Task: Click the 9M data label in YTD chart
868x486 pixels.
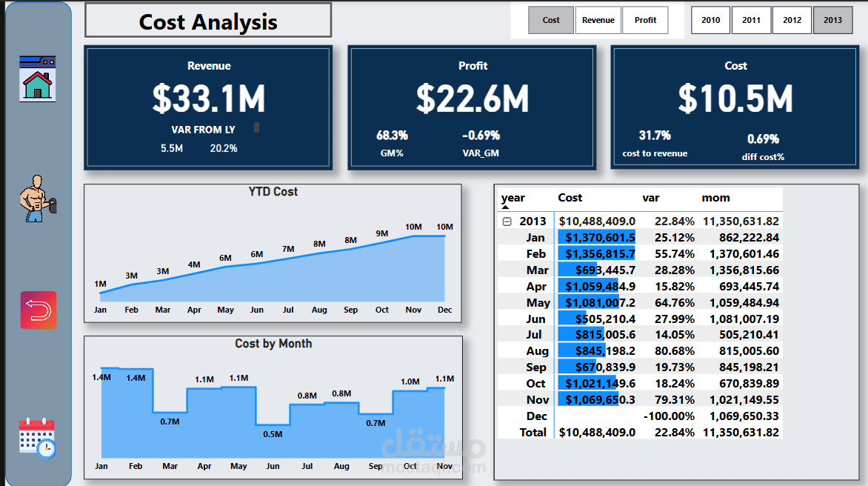Action: pyautogui.click(x=382, y=233)
